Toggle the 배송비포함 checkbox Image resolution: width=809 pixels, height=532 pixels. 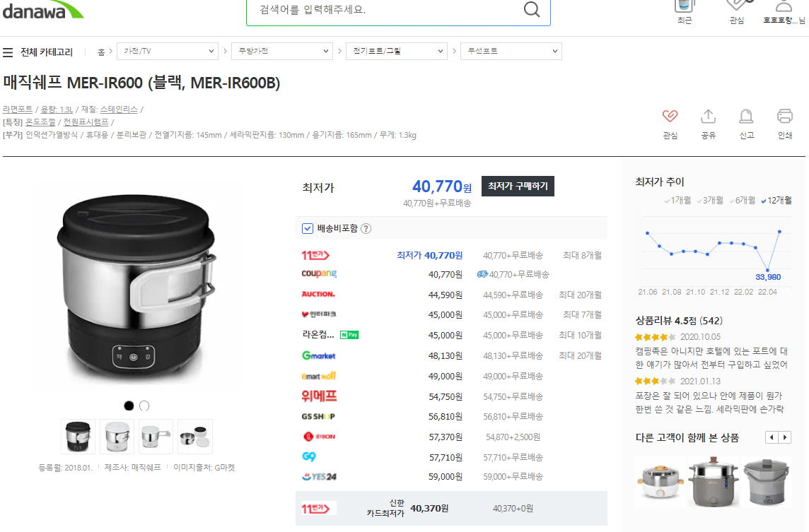click(308, 228)
